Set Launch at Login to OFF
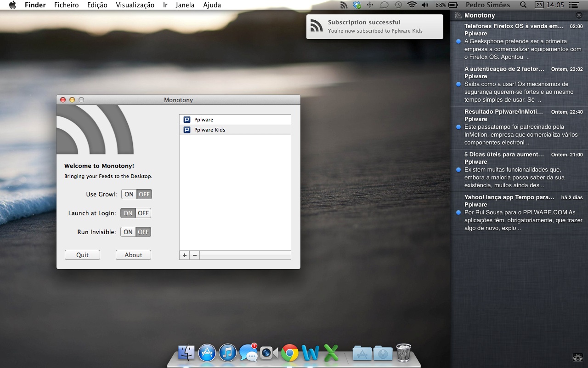This screenshot has height=368, width=588. click(143, 213)
